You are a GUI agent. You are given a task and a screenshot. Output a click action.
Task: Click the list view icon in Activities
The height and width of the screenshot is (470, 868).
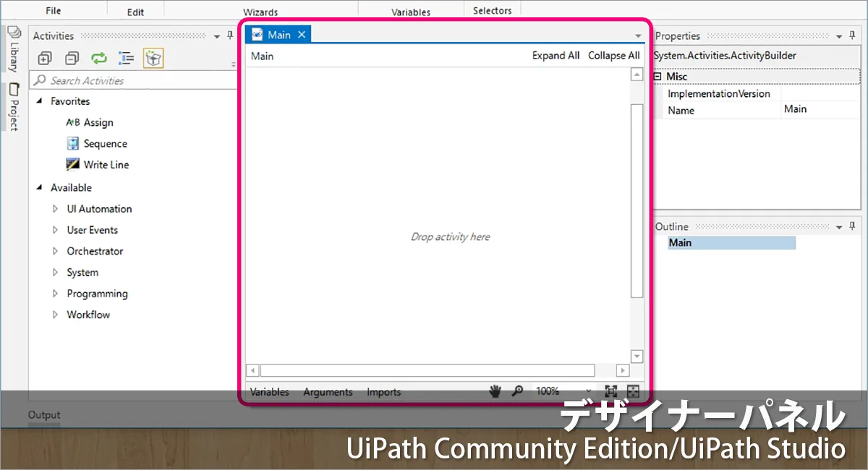[x=126, y=59]
